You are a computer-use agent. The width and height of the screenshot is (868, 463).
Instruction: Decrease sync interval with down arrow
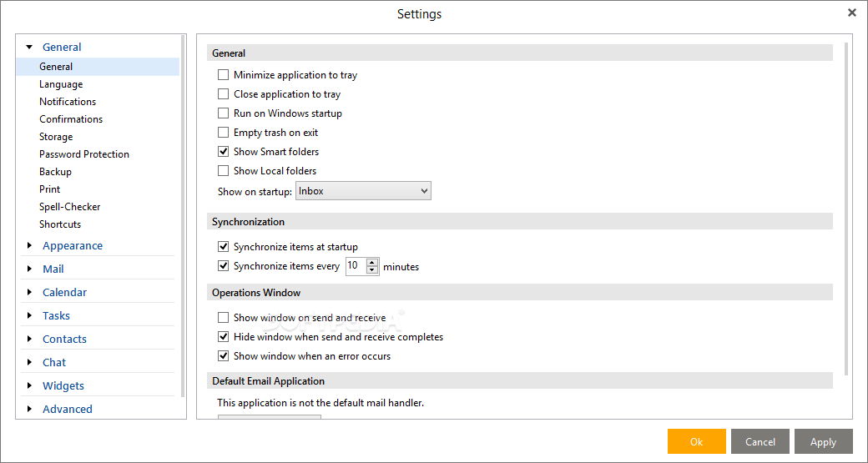(372, 270)
